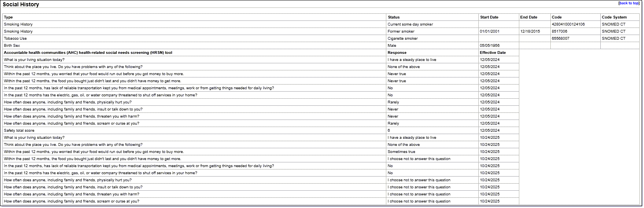Click the Current some day smoker status

[x=410, y=24]
